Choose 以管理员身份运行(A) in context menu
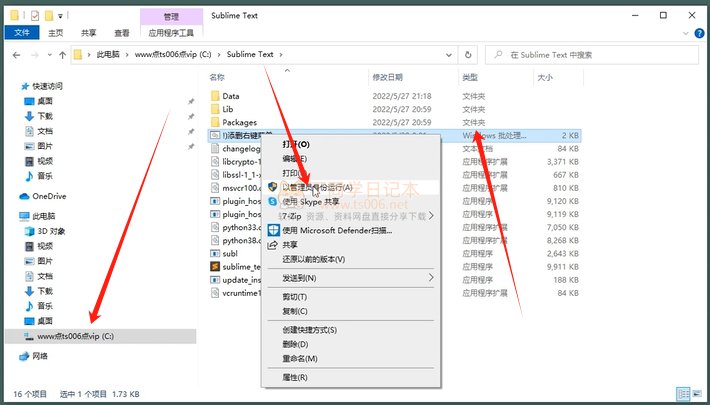Screen dimensions: 710x405 point(351,187)
